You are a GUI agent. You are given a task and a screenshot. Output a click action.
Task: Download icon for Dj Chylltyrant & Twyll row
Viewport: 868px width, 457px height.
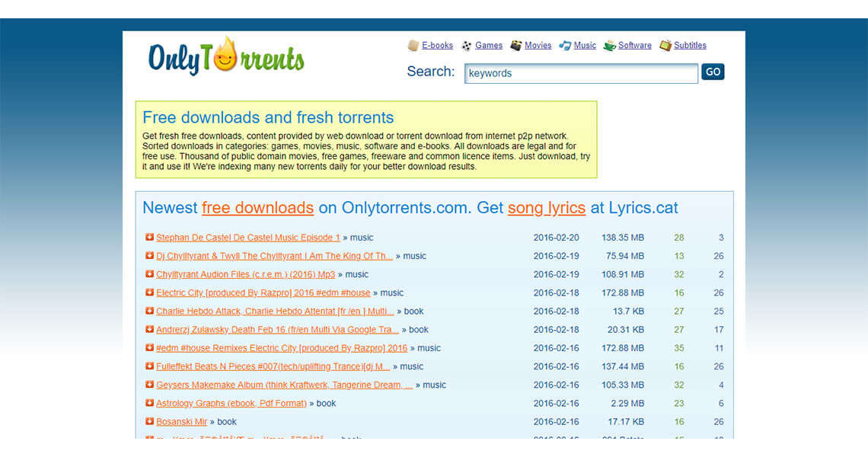click(x=149, y=255)
